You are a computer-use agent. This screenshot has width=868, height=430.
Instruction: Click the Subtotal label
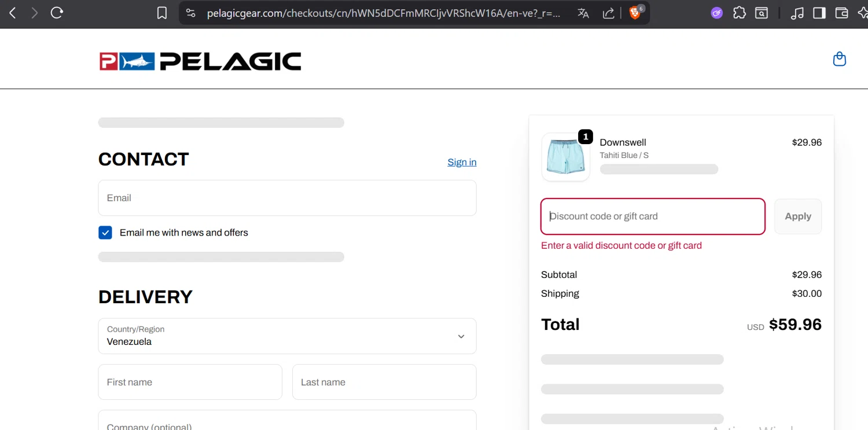click(x=559, y=275)
